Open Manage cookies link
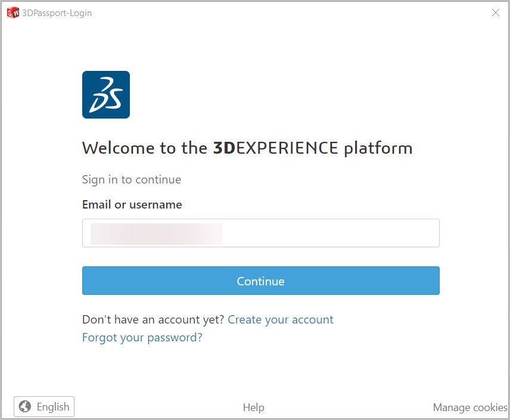This screenshot has height=420, width=510. pos(470,407)
